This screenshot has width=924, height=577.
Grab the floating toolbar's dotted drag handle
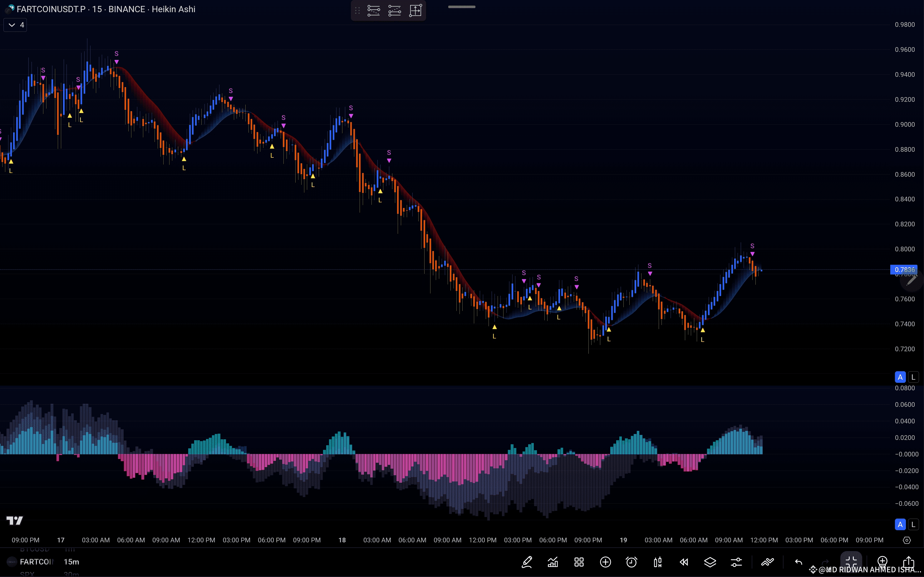tap(357, 11)
